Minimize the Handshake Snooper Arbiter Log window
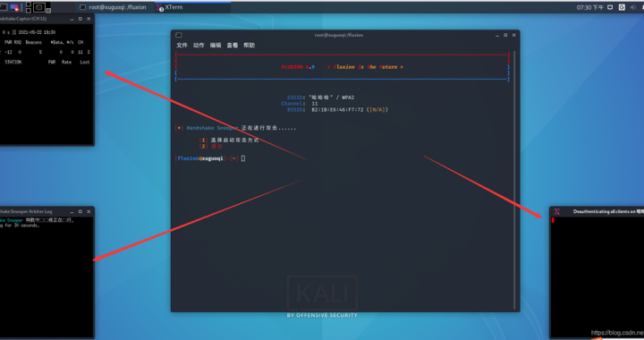Image resolution: width=644 pixels, height=340 pixels. click(x=72, y=211)
